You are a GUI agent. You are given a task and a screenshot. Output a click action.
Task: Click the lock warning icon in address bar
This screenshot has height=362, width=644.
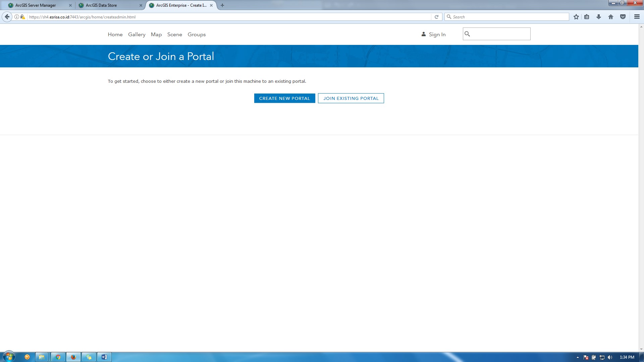pos(23,17)
